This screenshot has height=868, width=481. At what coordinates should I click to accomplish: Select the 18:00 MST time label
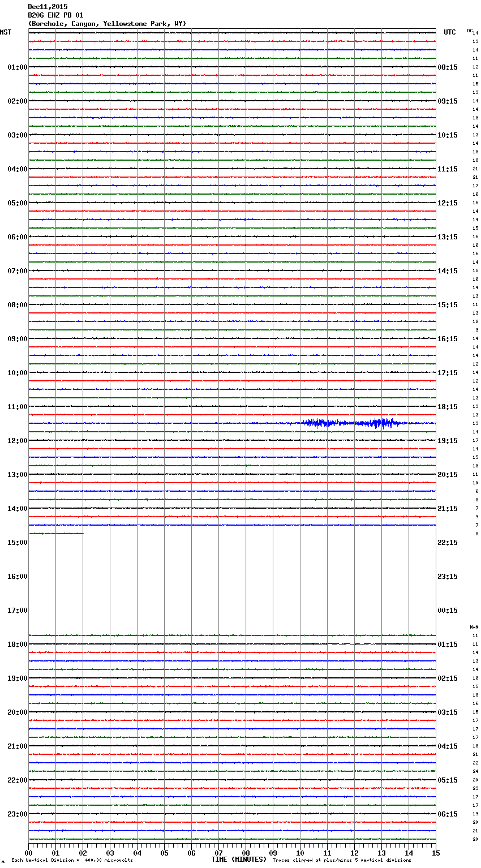tap(17, 644)
